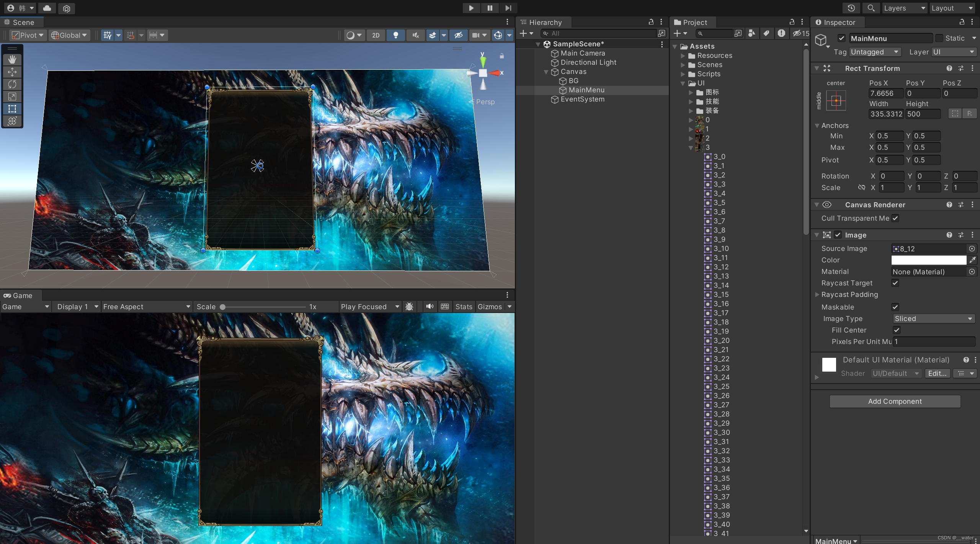Open the anchor presets box
Screen dimensions: 980x544
[x=836, y=101]
